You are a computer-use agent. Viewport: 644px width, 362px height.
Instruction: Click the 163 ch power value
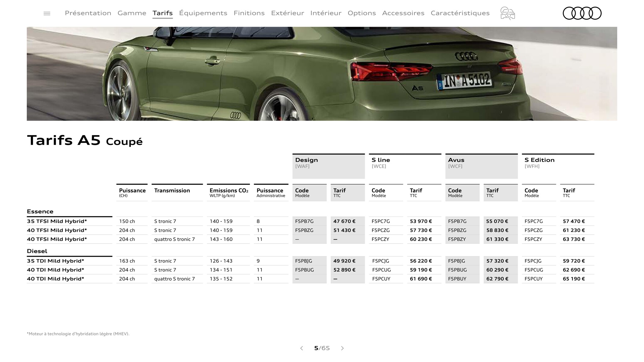(x=127, y=261)
